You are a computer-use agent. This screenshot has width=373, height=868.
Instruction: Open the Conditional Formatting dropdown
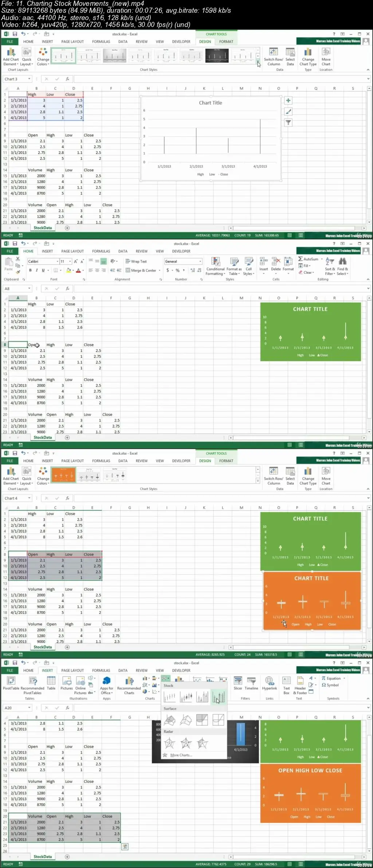(215, 266)
